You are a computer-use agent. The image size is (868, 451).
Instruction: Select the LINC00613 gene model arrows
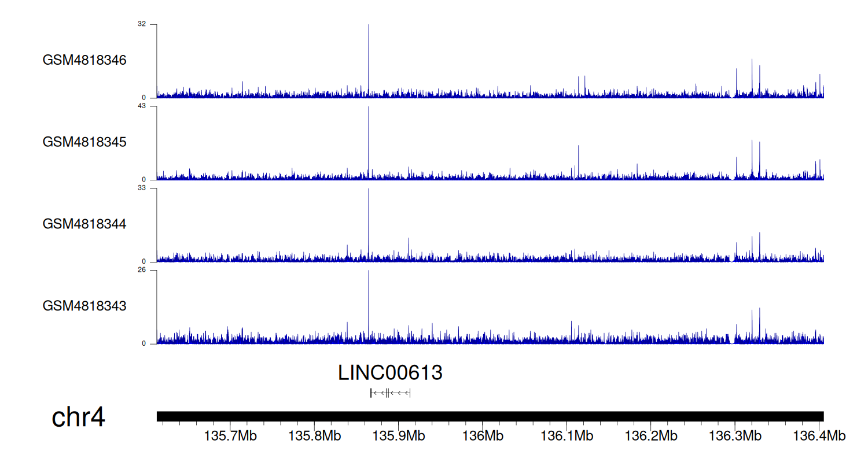tap(390, 393)
